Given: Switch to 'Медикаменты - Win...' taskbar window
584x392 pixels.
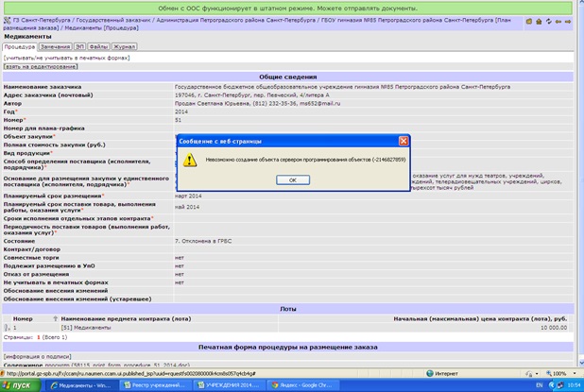Looking at the screenshot, I should [x=81, y=385].
